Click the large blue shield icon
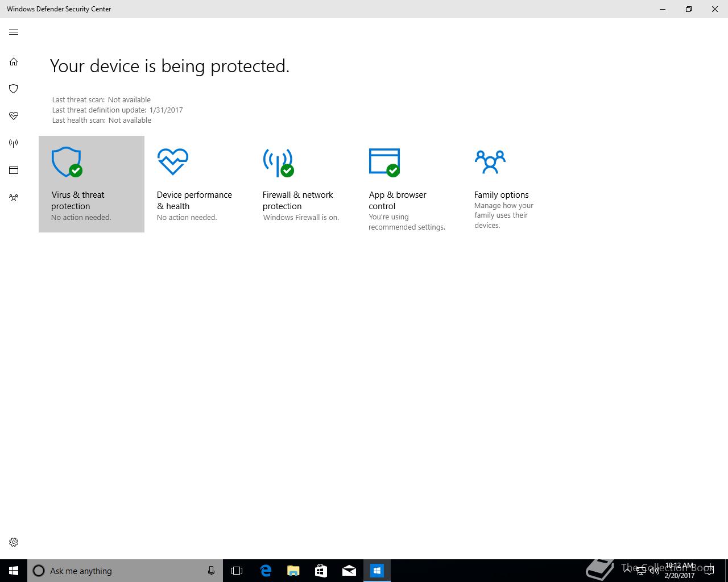This screenshot has width=728, height=582. pos(67,162)
